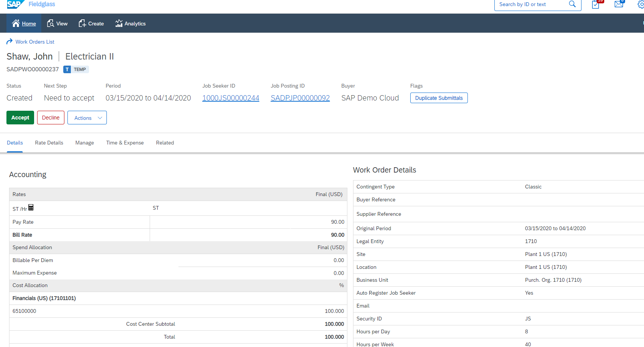Image resolution: width=644 pixels, height=347 pixels.
Task: Click the work order ID SADPWO00000237
Action: pyautogui.click(x=33, y=69)
